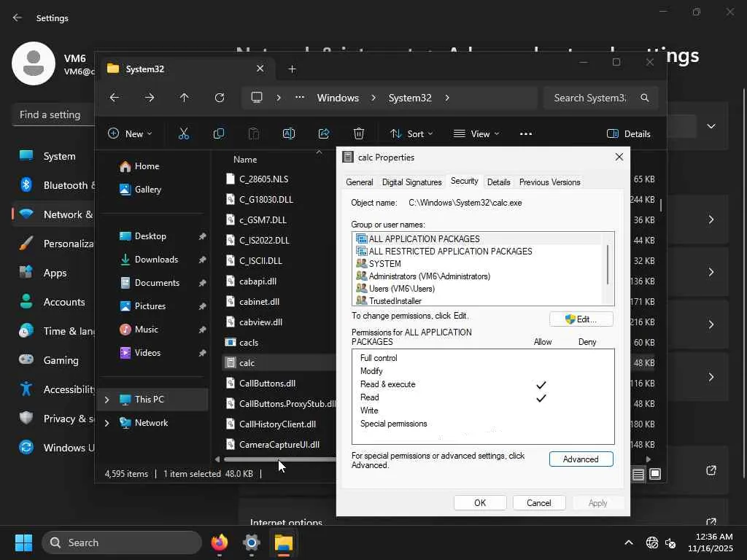Viewport: 747px width, 560px height.
Task: Open the View dropdown menu
Action: [x=476, y=134]
